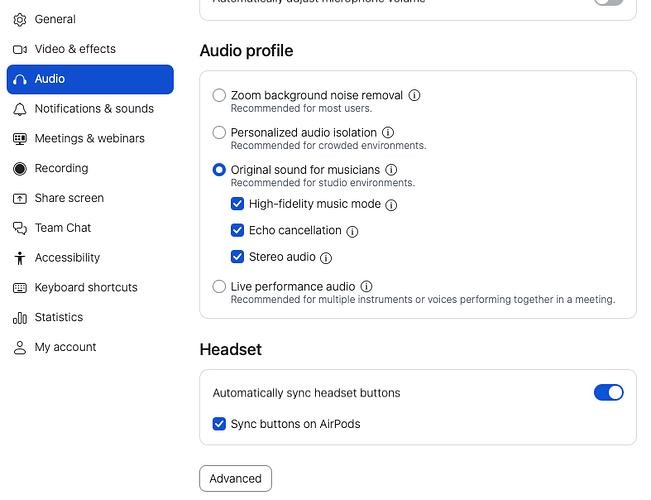Click the General gear icon in sidebar
This screenshot has height=500, width=651.
pos(20,20)
